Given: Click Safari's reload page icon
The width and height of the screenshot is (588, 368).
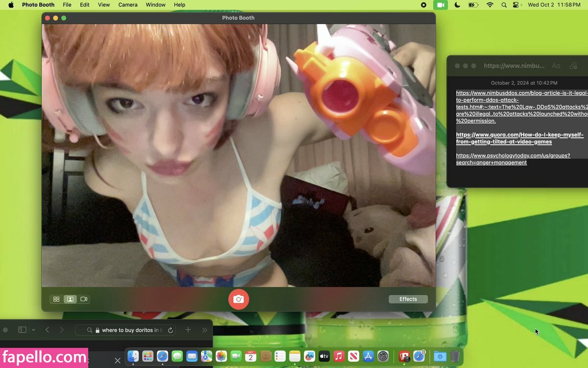Looking at the screenshot, I should pos(171,330).
